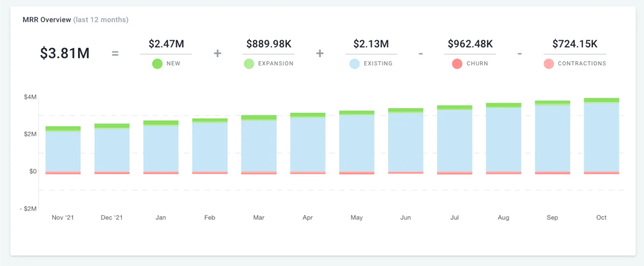Select the Jan bar in chart
The width and height of the screenshot is (644, 266).
click(x=161, y=147)
